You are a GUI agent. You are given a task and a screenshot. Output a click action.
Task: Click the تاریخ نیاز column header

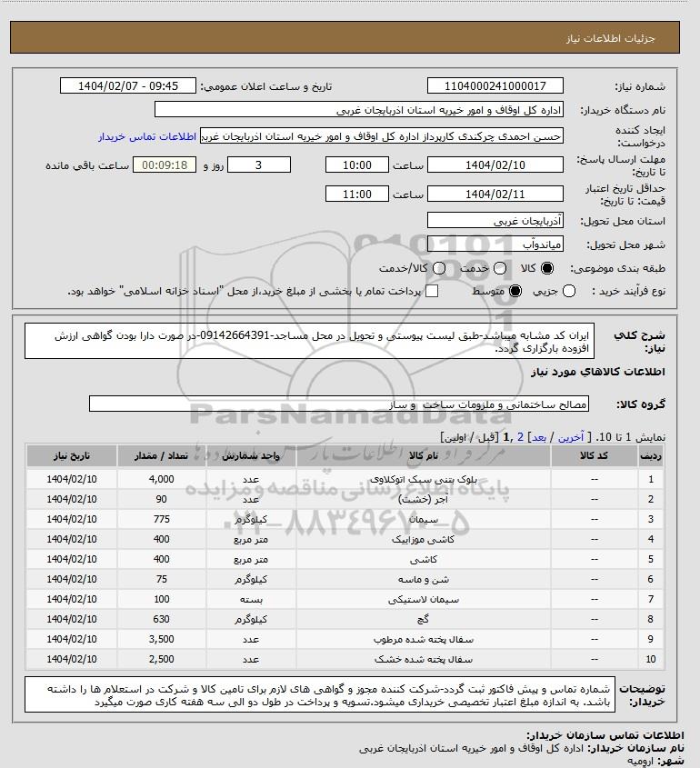(72, 455)
